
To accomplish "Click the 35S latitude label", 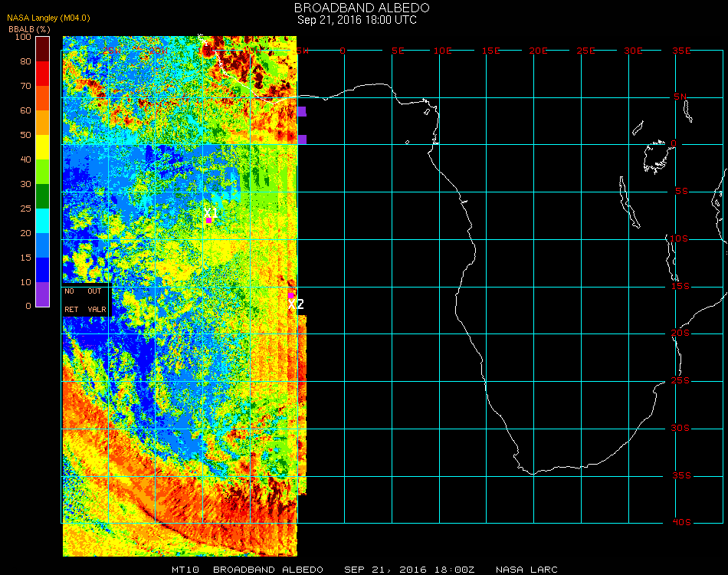I will coord(681,475).
